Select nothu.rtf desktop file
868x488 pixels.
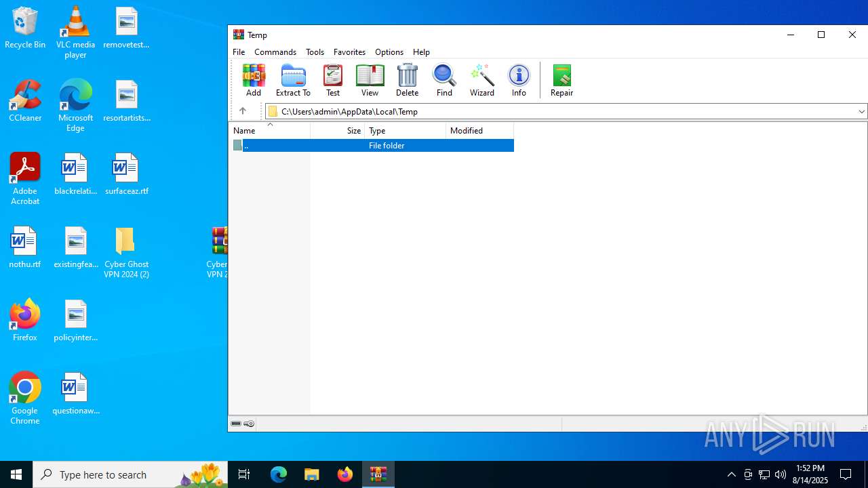point(25,247)
